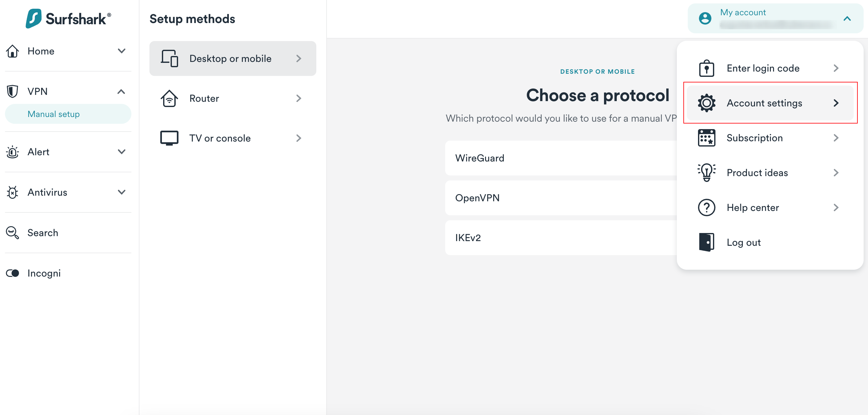Select TV or console setup method
Screen dimensions: 868x415
(233, 138)
